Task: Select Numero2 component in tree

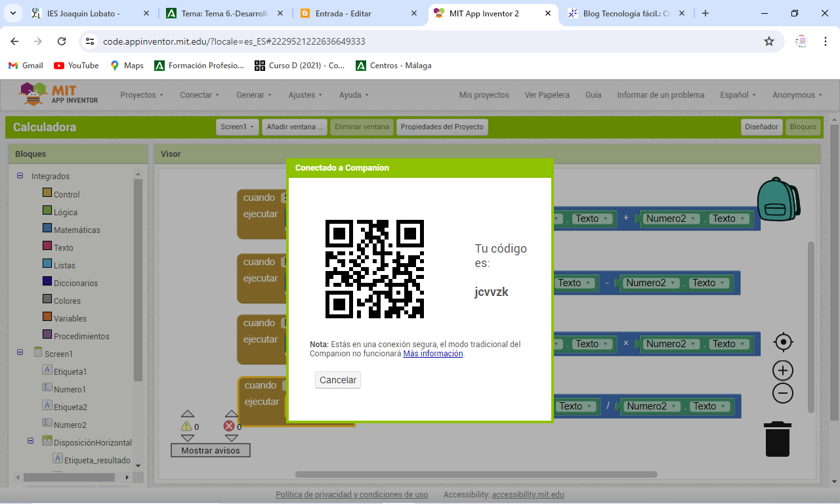Action: [x=70, y=425]
